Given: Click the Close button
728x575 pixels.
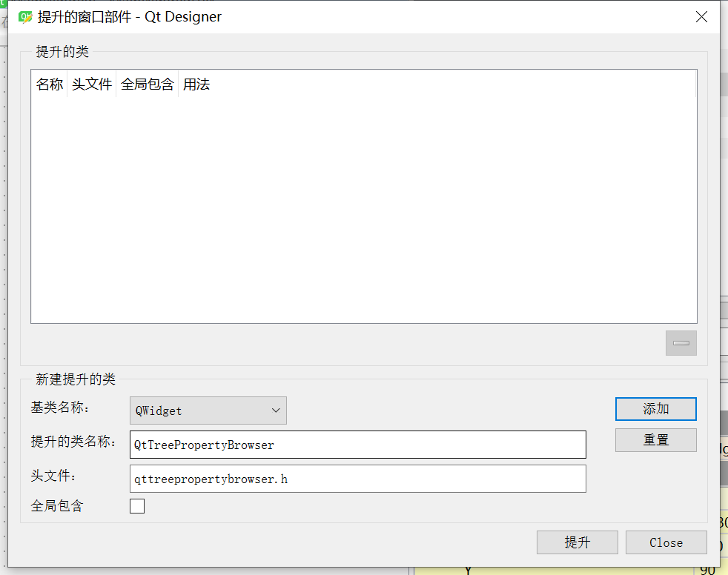Looking at the screenshot, I should pyautogui.click(x=665, y=542).
